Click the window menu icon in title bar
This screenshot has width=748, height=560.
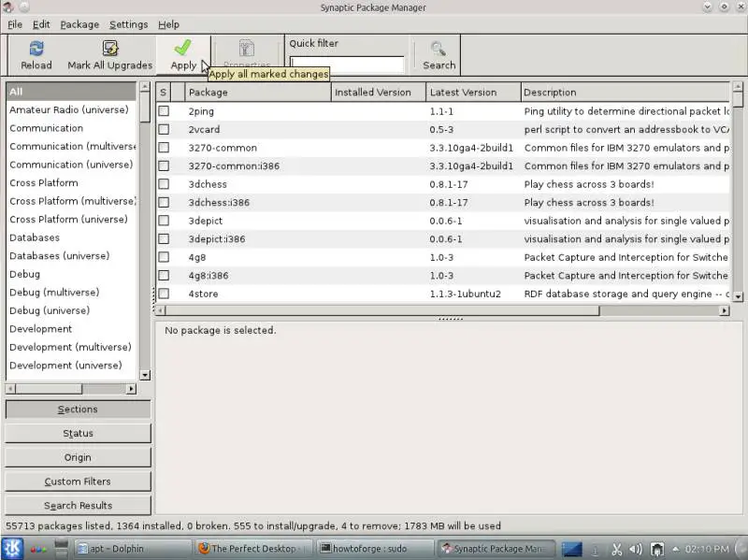8,7
